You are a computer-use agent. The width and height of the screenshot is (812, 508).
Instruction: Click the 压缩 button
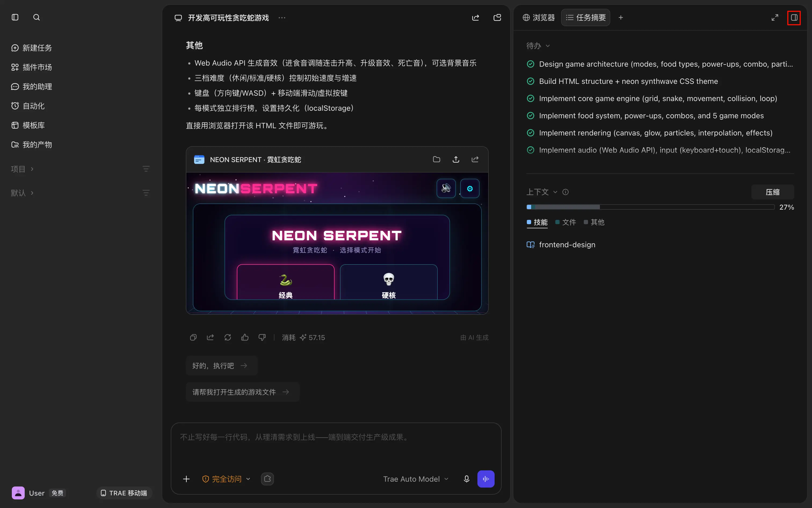[x=773, y=192]
